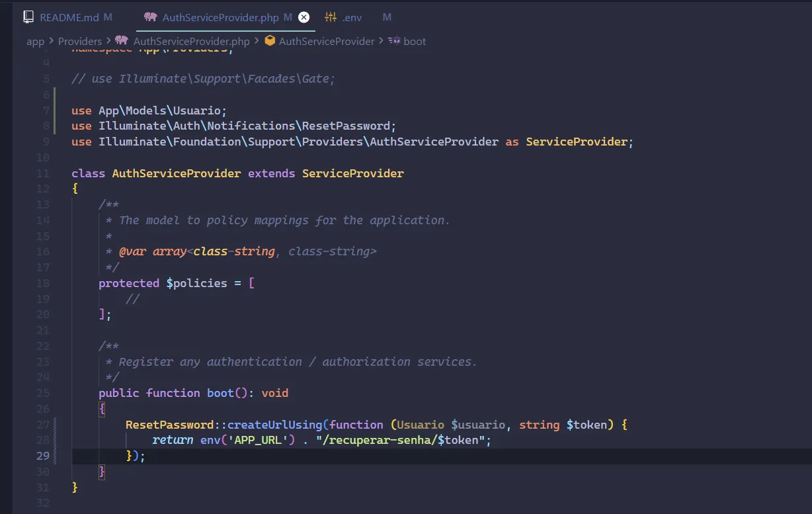Click the sliders icon on the .env tab
The height and width of the screenshot is (514, 812).
click(x=330, y=17)
